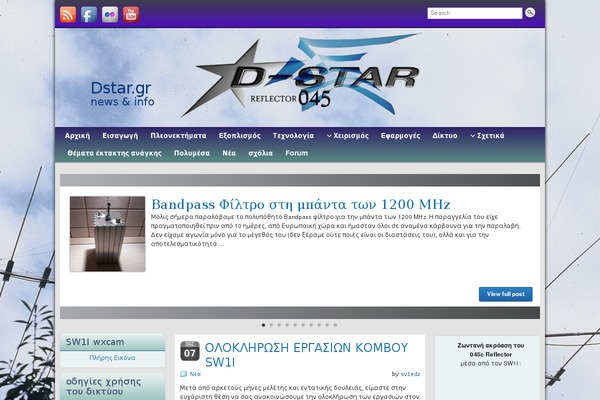The image size is (600, 400).
Task: Open the Νέα category link under post
Action: click(195, 374)
